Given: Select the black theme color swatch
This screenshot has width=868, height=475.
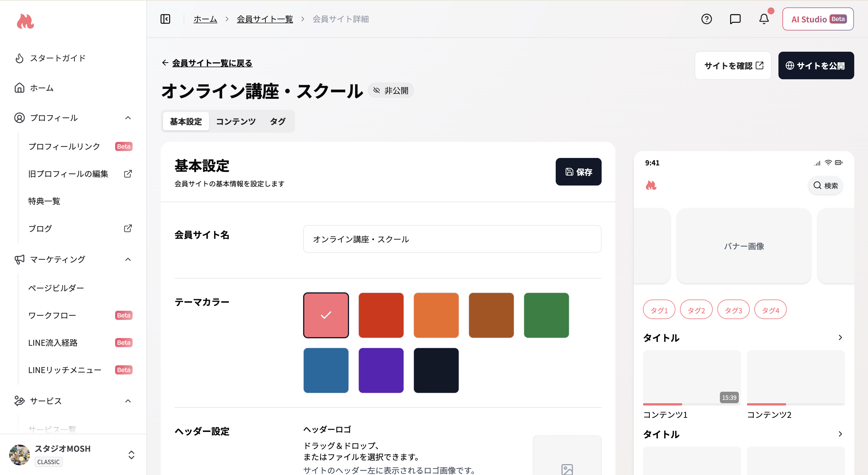Looking at the screenshot, I should pyautogui.click(x=436, y=370).
